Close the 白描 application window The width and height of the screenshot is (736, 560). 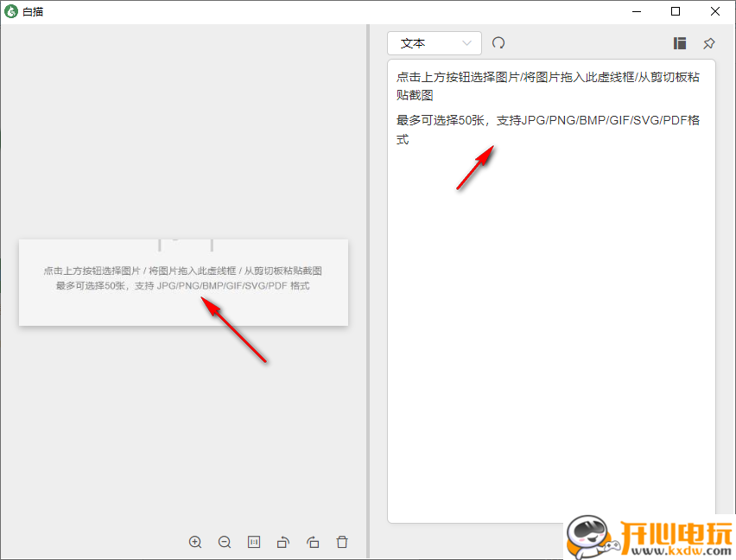click(x=714, y=11)
